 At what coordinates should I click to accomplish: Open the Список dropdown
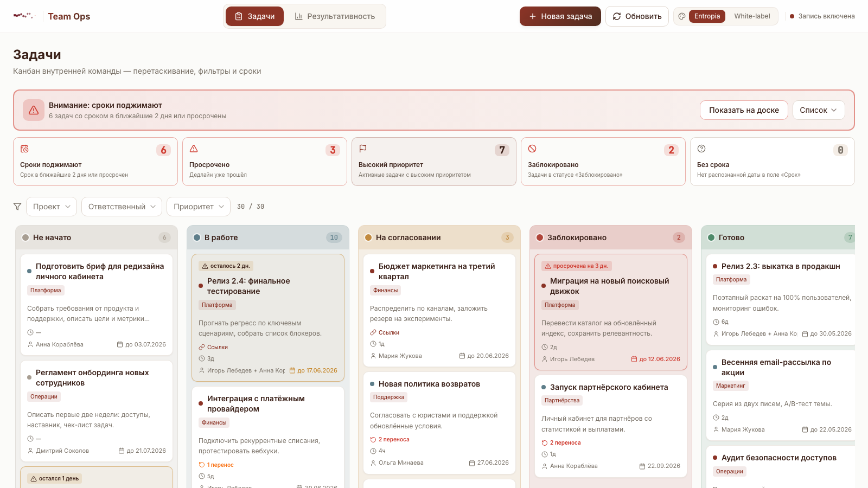click(x=819, y=110)
